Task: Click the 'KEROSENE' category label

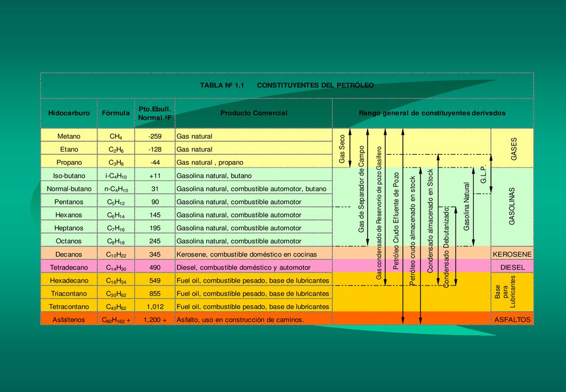Action: (x=512, y=254)
